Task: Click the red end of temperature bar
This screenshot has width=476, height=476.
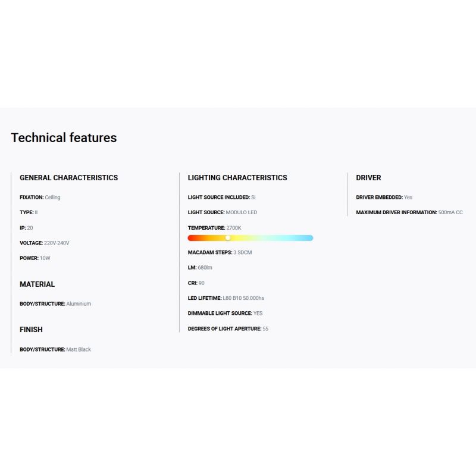Action: coord(192,238)
